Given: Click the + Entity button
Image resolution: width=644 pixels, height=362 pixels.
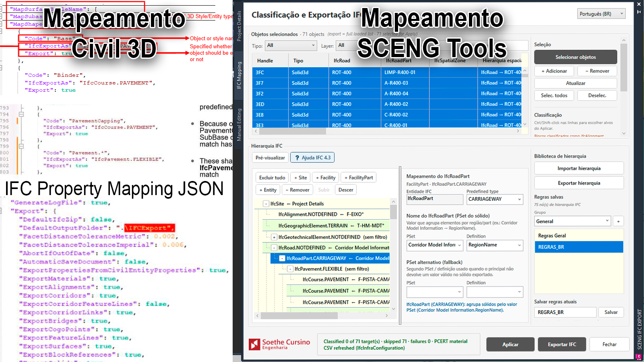Looking at the screenshot, I should [268, 190].
